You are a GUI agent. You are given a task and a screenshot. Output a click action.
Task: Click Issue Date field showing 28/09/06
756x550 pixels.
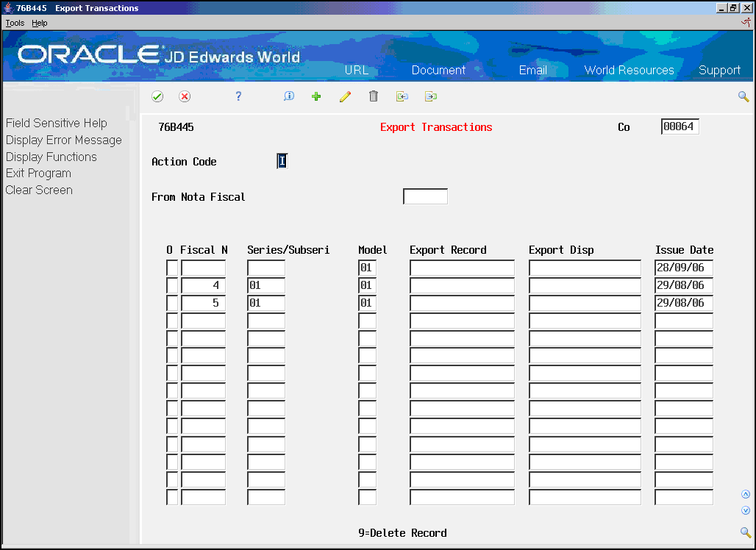point(684,268)
